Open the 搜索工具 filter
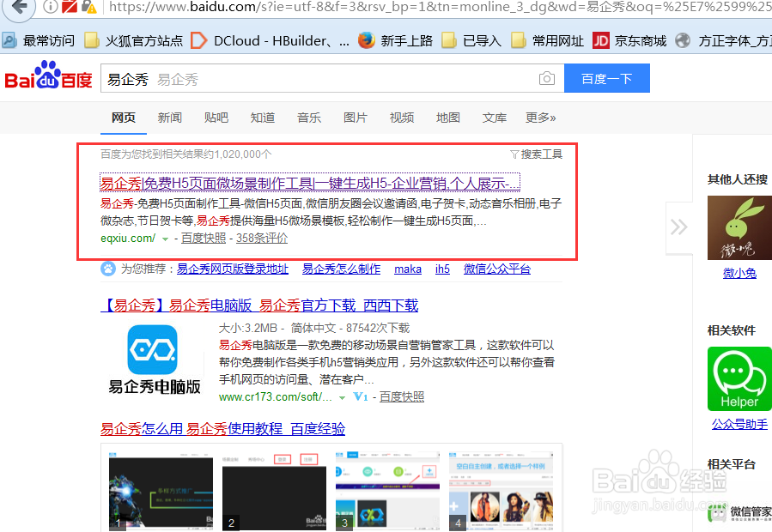Image resolution: width=772 pixels, height=532 pixels. tap(536, 154)
